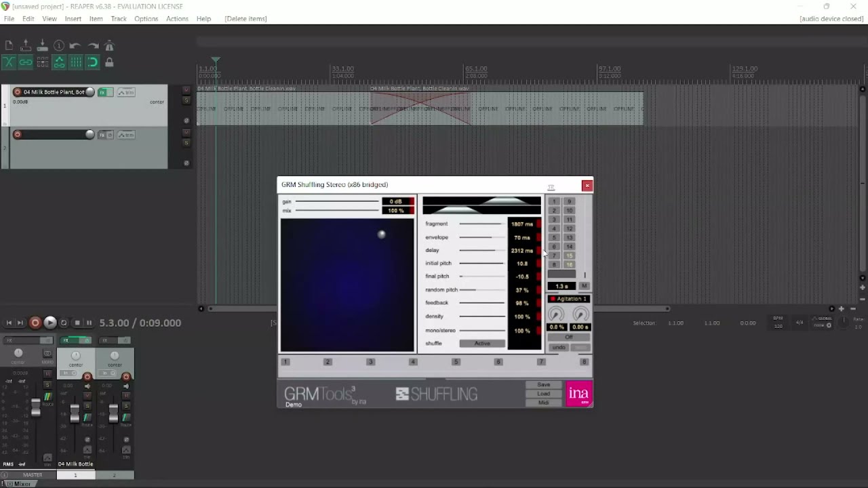Click the M button beside 1.3 s
Screen dimensions: 868x488
click(x=584, y=286)
